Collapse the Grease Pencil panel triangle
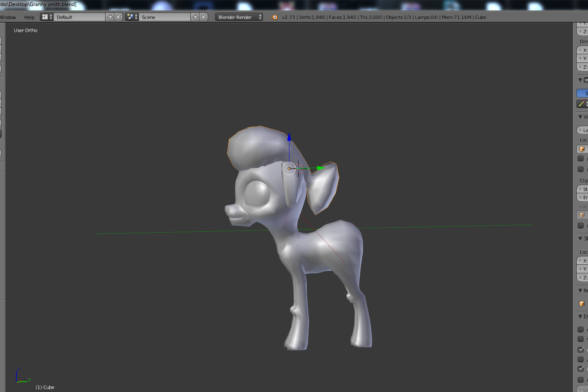588x392 pixels. 580,80
